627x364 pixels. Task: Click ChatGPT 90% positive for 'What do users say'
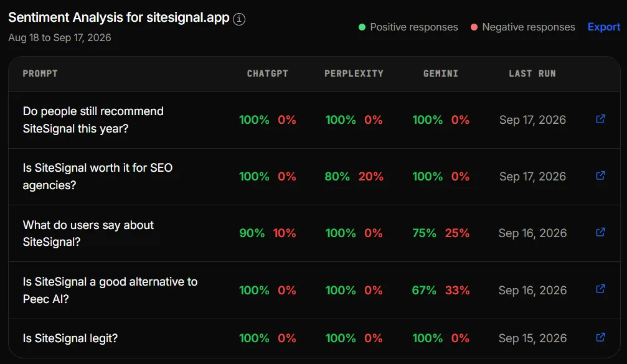(x=252, y=233)
